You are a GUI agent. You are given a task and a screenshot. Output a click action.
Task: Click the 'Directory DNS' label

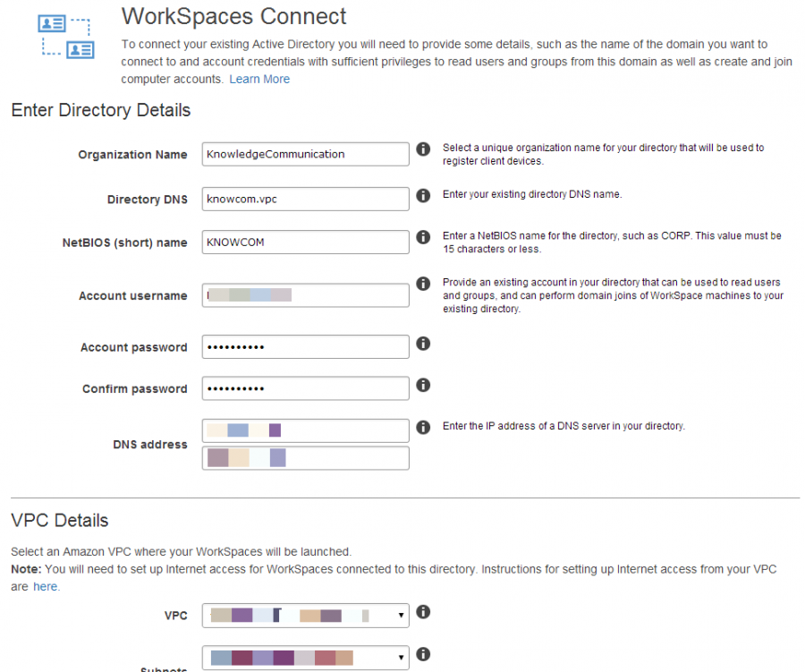[x=148, y=200]
